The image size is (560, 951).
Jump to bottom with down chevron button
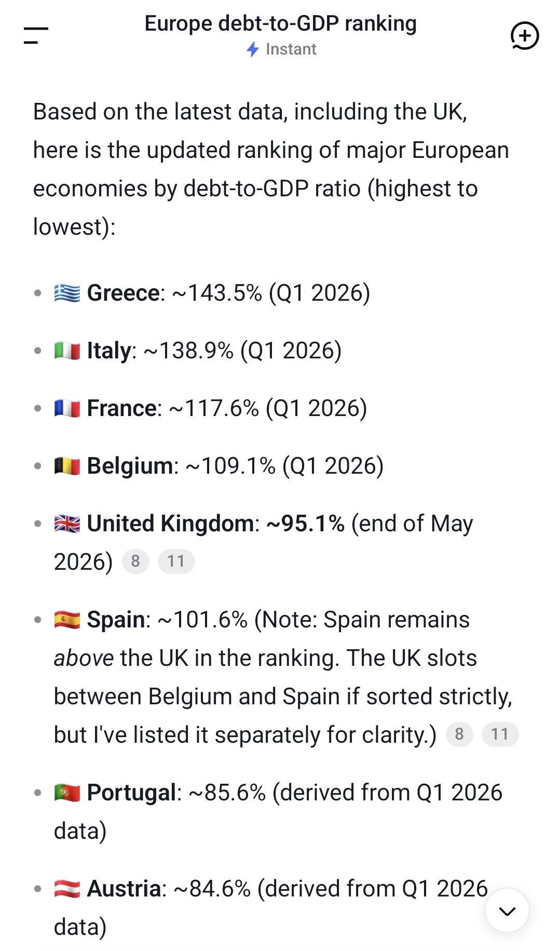(x=507, y=910)
